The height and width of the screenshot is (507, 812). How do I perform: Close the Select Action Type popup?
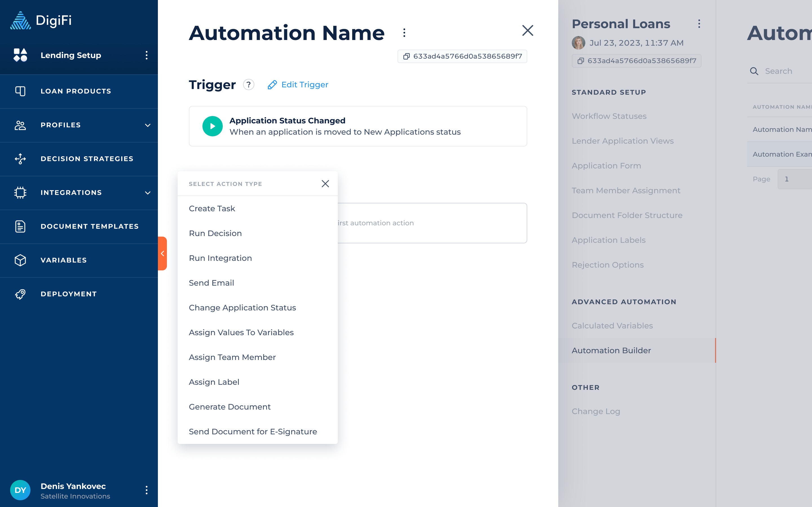pos(325,184)
